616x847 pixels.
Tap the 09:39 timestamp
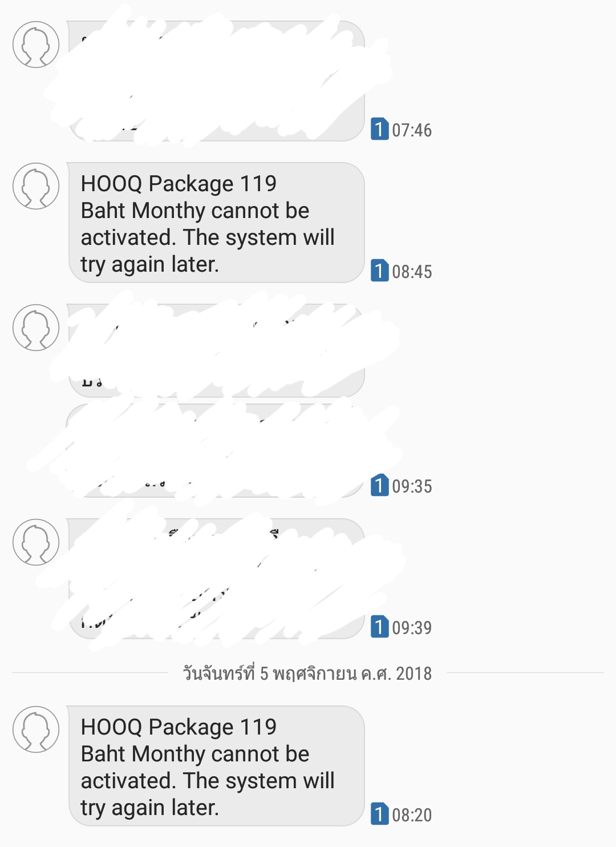pyautogui.click(x=412, y=628)
